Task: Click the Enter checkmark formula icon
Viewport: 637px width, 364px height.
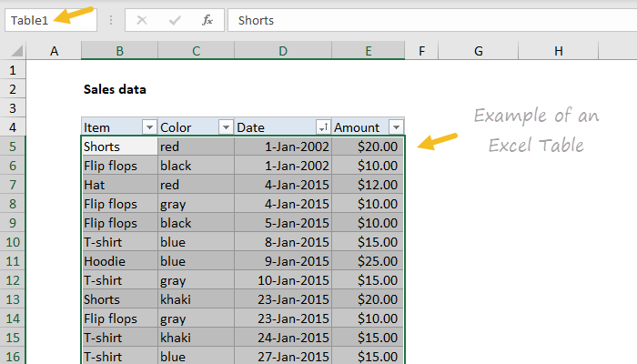Action: (x=176, y=20)
